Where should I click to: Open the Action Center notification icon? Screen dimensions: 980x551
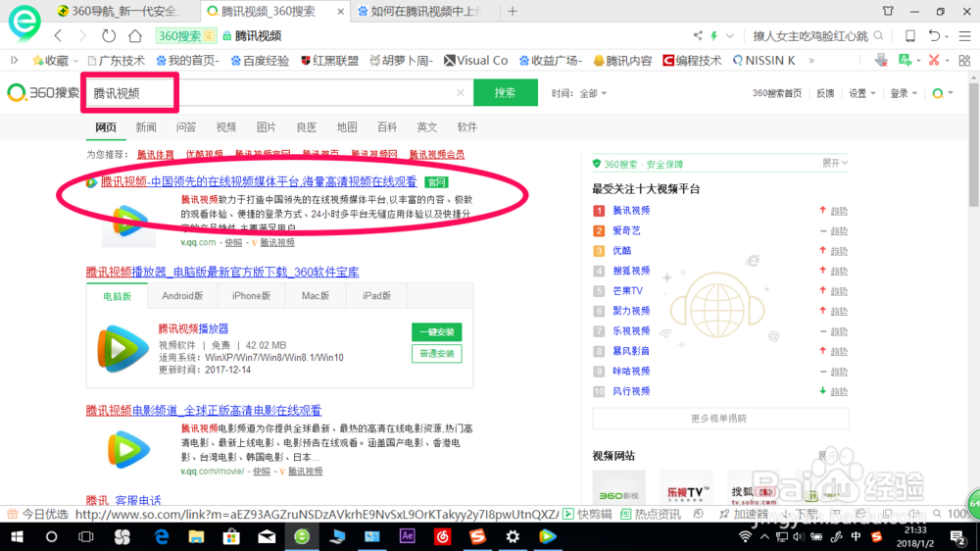(956, 536)
